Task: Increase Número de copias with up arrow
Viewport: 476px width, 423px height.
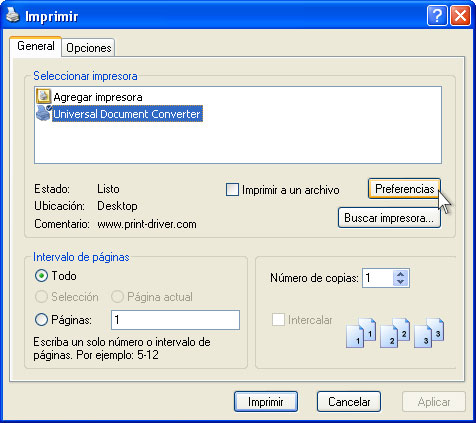Action: tap(401, 274)
